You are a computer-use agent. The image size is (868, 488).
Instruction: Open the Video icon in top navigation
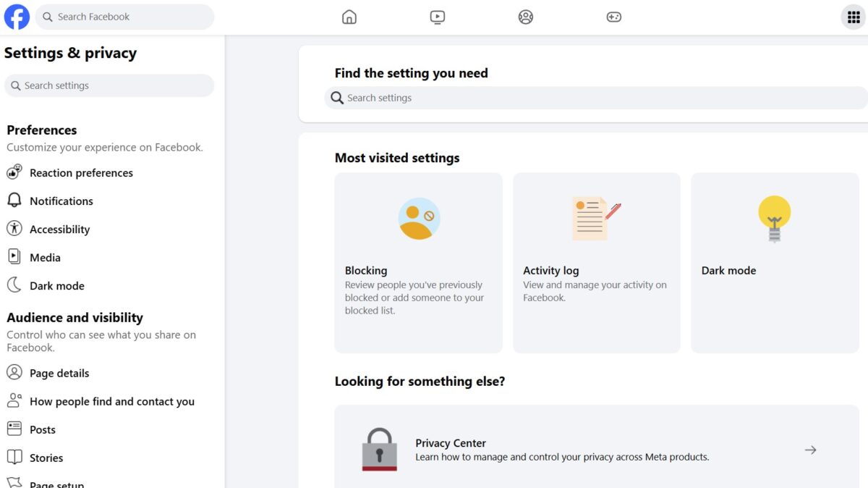[x=438, y=17]
